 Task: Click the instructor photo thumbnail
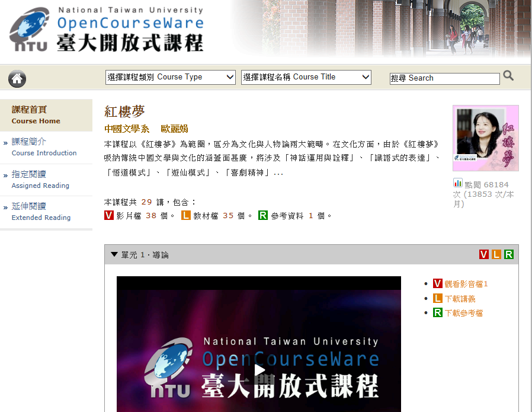click(485, 138)
